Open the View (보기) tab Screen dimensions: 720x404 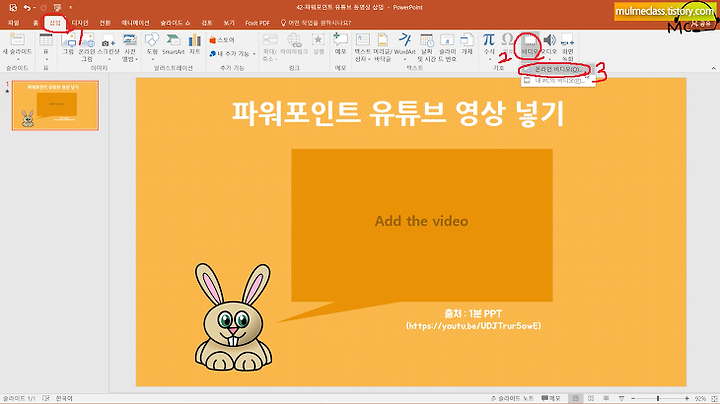point(229,22)
